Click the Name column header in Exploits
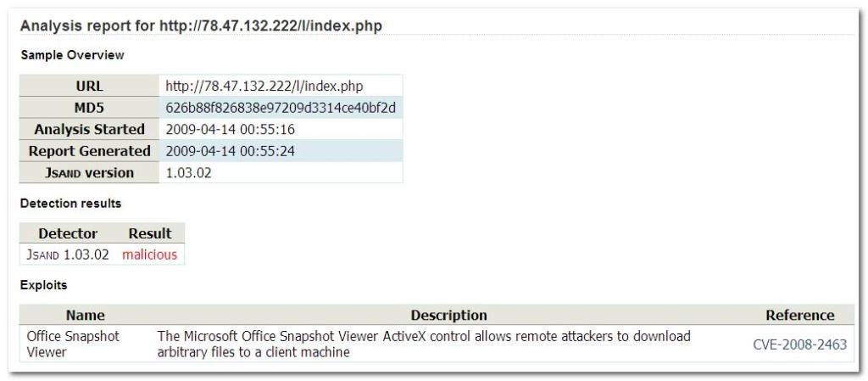 pos(85,316)
